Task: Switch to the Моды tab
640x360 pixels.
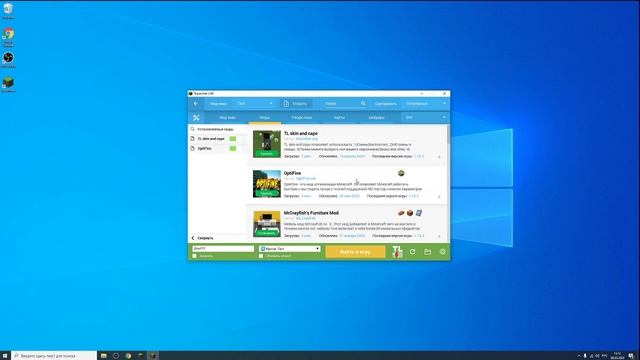Action: point(264,118)
